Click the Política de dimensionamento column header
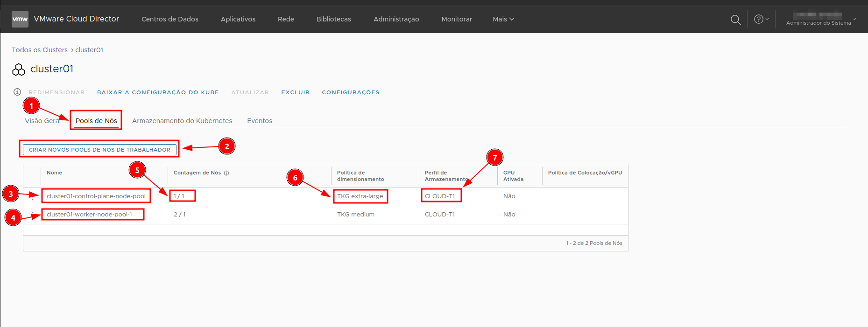 coord(360,176)
